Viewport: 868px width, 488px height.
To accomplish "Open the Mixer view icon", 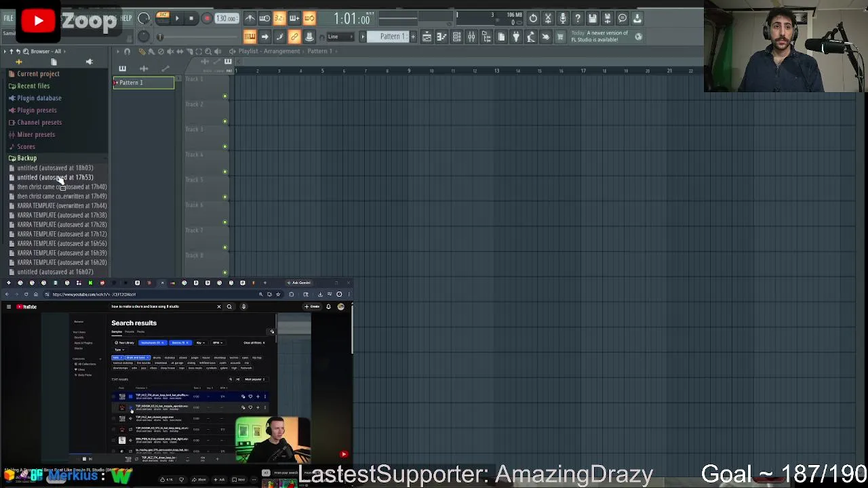I will point(471,37).
